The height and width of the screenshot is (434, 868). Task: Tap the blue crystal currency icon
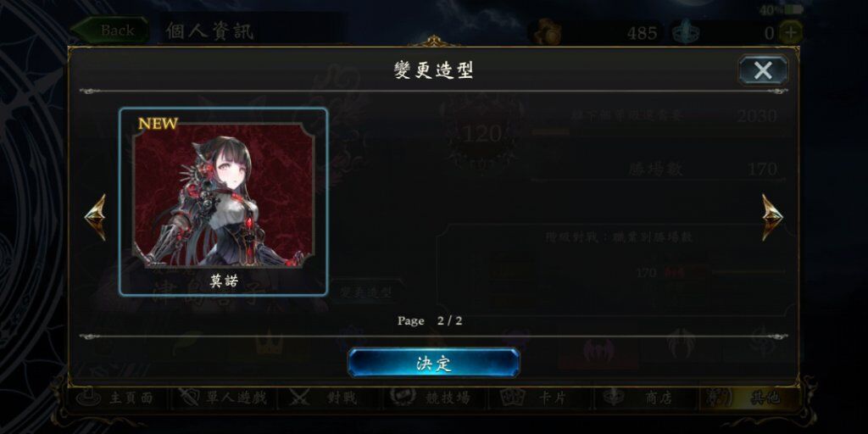[x=686, y=33]
